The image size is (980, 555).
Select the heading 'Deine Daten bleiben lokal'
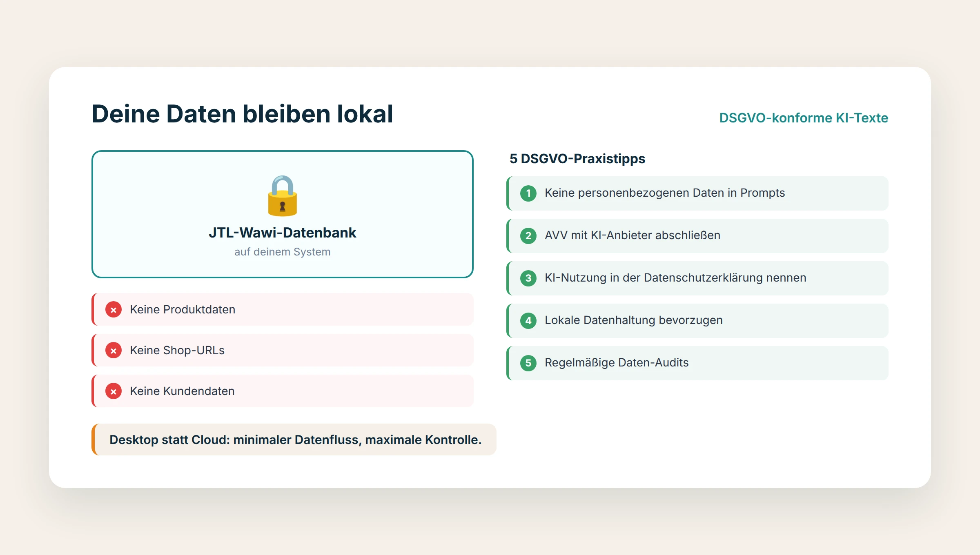click(x=242, y=113)
